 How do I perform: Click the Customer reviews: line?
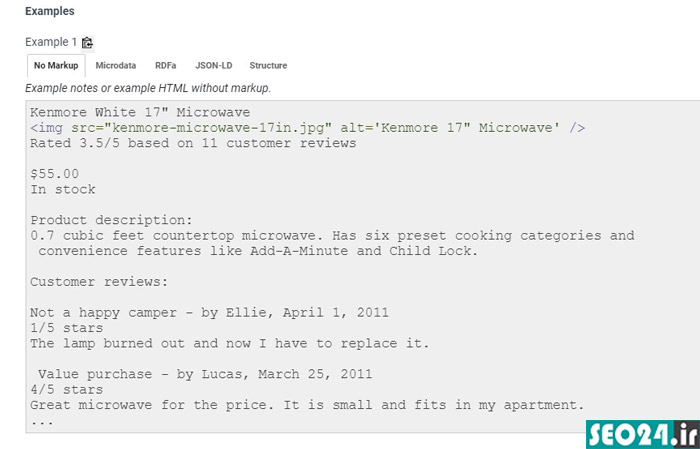pyautogui.click(x=99, y=282)
